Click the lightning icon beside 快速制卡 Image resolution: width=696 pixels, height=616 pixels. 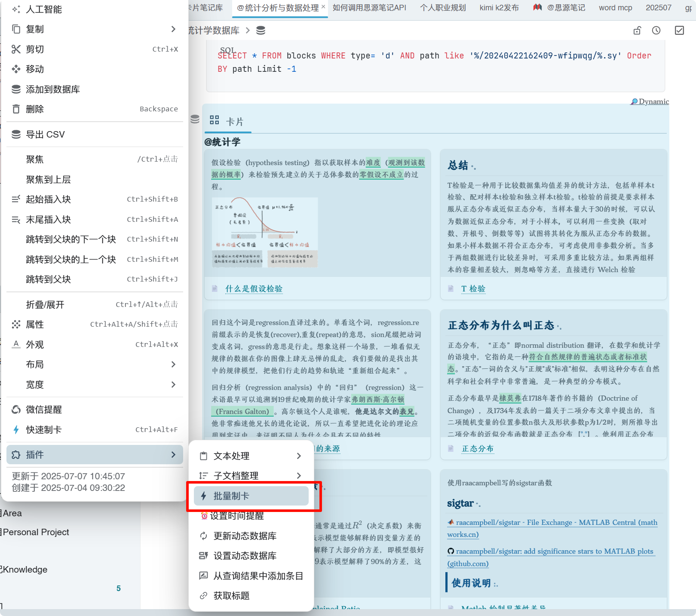coord(16,429)
